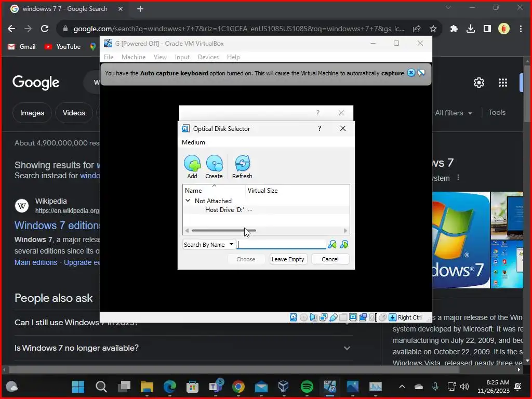Screen dimensions: 532x399
Task: Filter Google results by Videos
Action: pyautogui.click(x=74, y=113)
